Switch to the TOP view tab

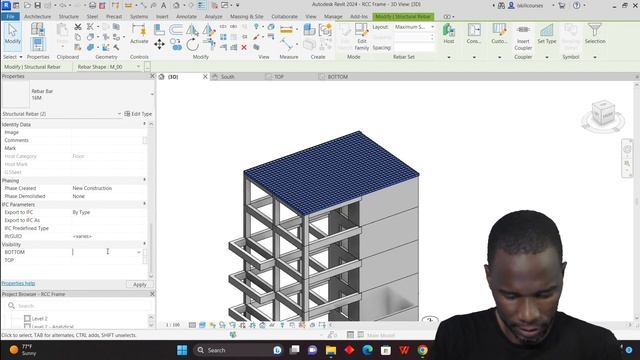pyautogui.click(x=278, y=77)
